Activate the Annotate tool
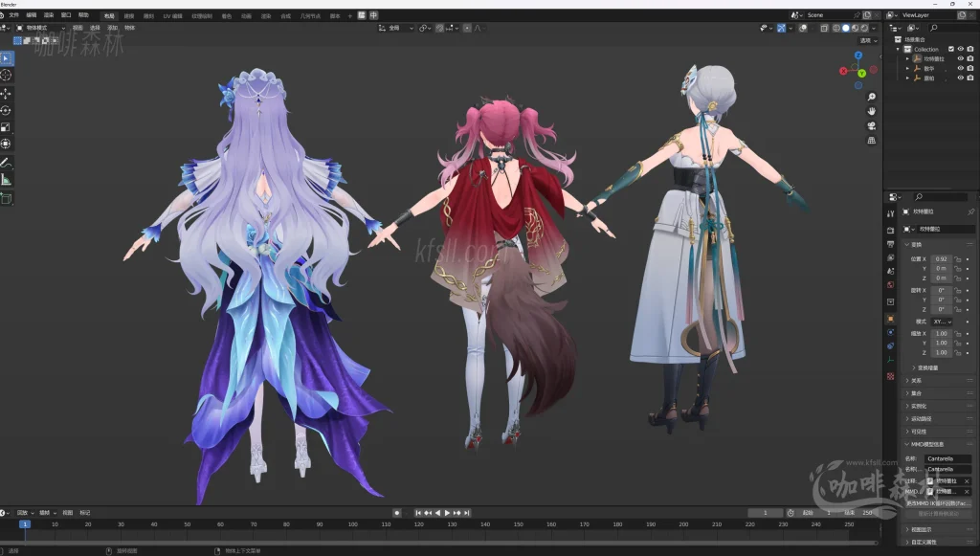Screen dimensions: 980x556 pyautogui.click(x=7, y=163)
